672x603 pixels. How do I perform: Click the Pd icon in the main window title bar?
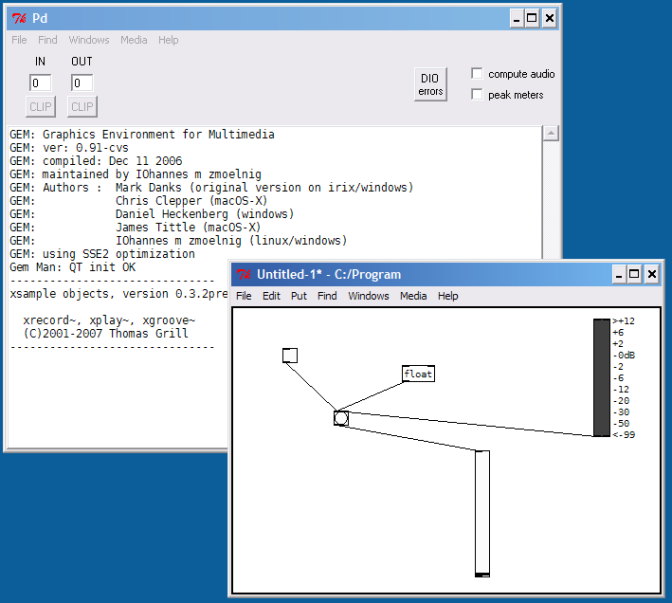click(x=17, y=18)
